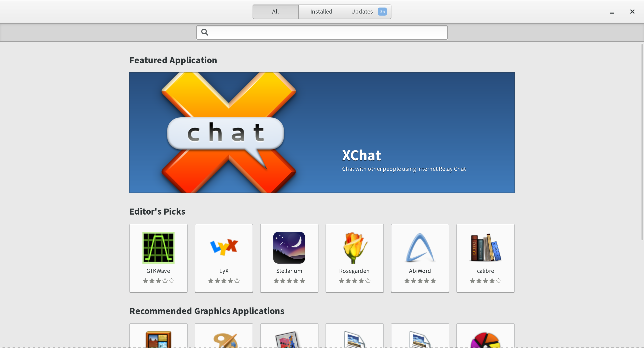Screen dimensions: 644x348
Task: Click the LyX name label
Action: click(x=224, y=271)
